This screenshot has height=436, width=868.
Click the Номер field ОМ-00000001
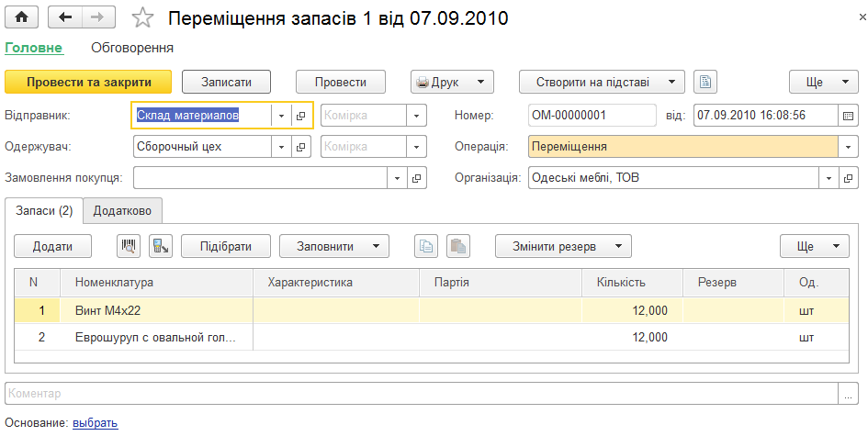coord(592,116)
